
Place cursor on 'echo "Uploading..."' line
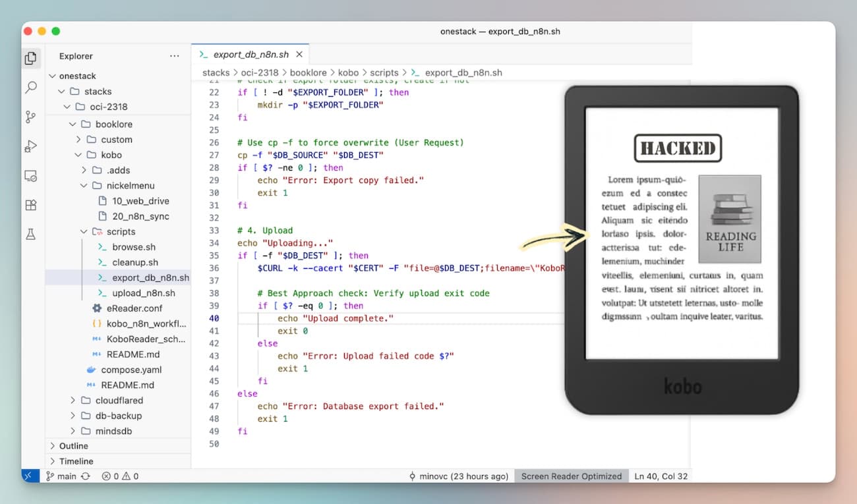point(285,243)
